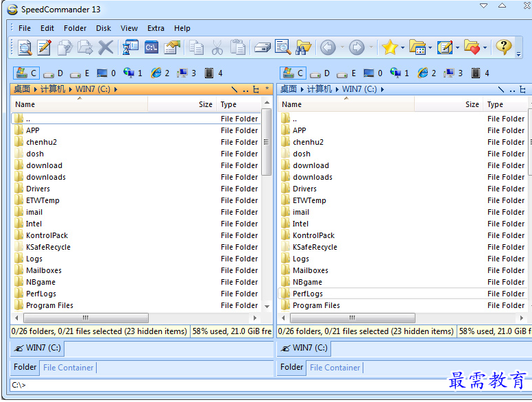The width and height of the screenshot is (532, 402).
Task: Click the folder with calendar toolbar icon
Action: click(x=418, y=47)
